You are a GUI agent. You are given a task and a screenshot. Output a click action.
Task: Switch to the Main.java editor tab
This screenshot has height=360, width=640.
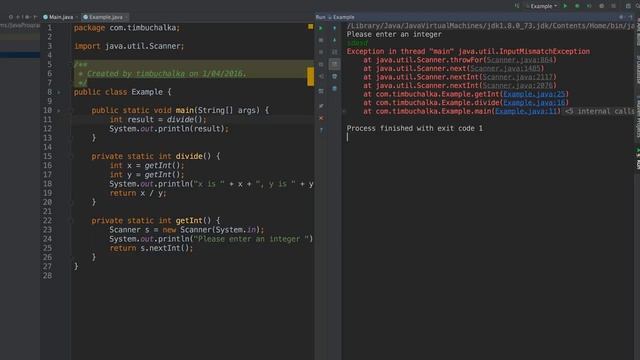pos(61,17)
